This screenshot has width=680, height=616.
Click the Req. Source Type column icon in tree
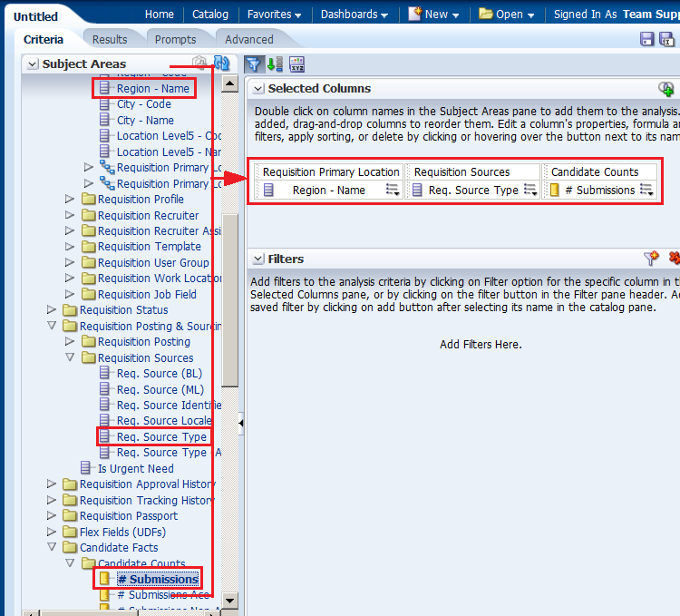click(104, 436)
